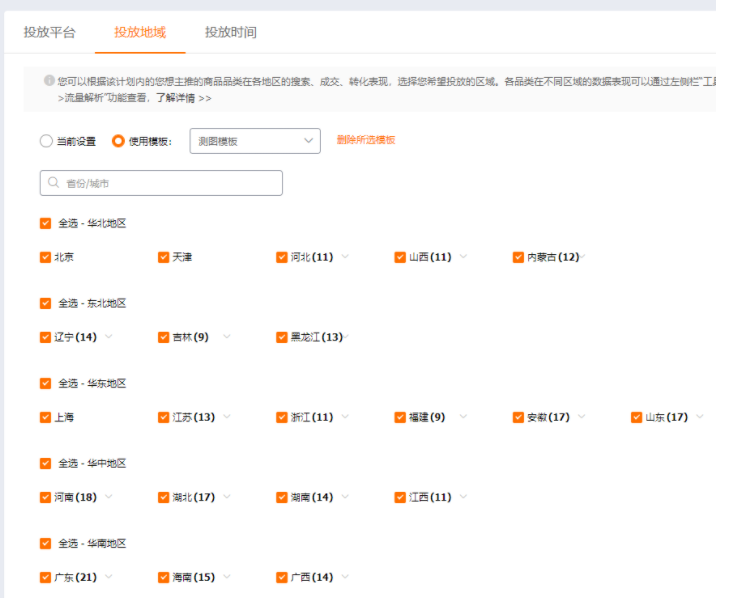Select 当前设置 radio option

point(46,141)
